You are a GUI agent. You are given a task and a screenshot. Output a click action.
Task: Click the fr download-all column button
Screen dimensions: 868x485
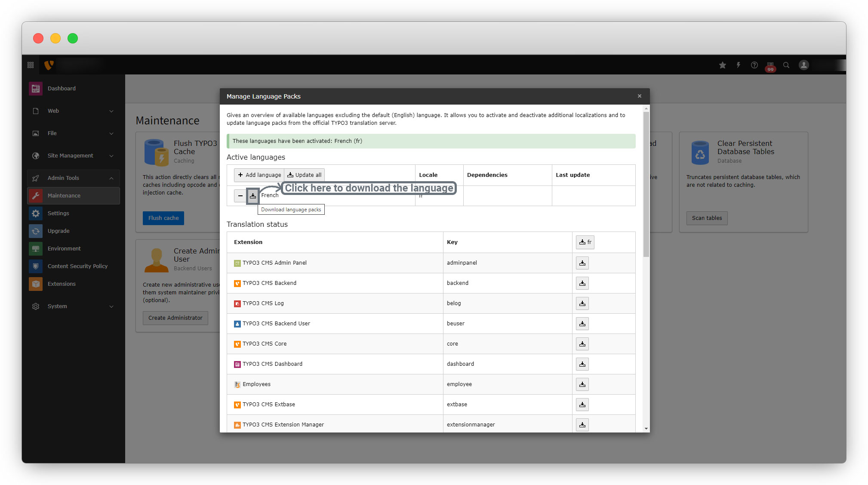point(585,242)
